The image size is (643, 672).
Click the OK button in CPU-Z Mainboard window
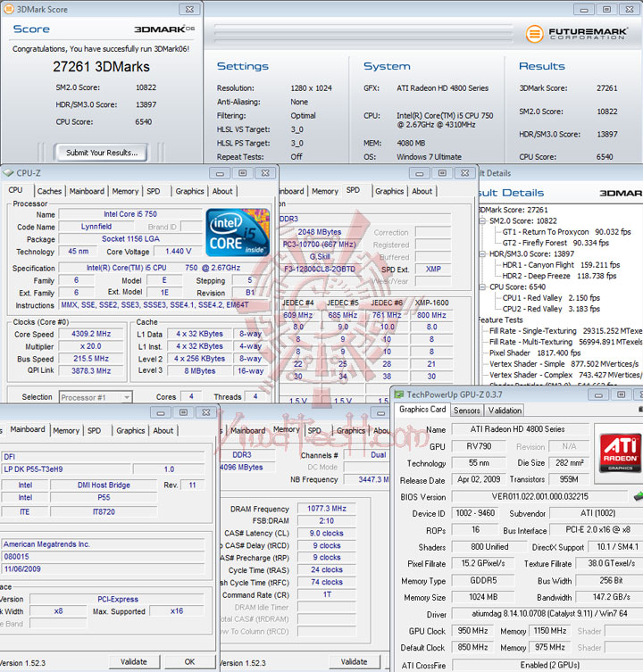(189, 661)
